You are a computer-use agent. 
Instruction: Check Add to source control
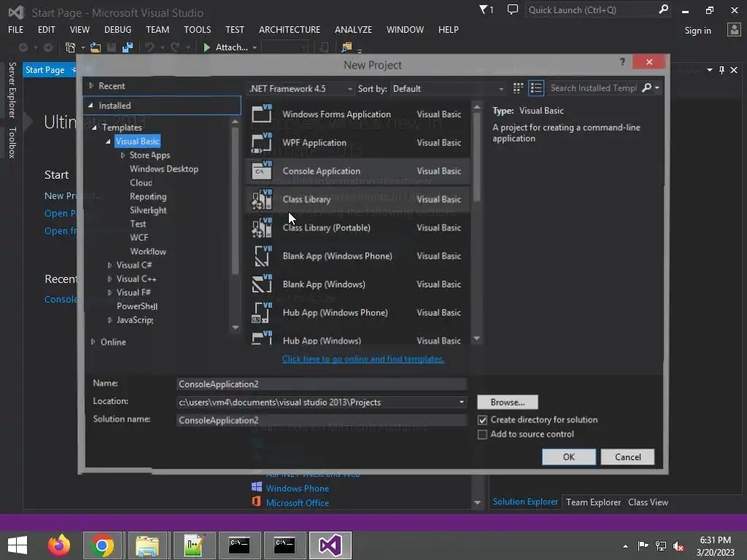(x=482, y=435)
